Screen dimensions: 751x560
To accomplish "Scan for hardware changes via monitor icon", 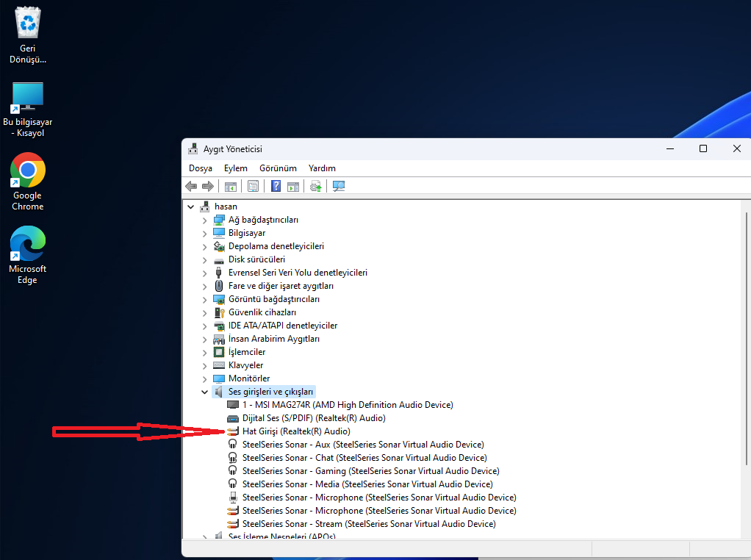I will (339, 187).
